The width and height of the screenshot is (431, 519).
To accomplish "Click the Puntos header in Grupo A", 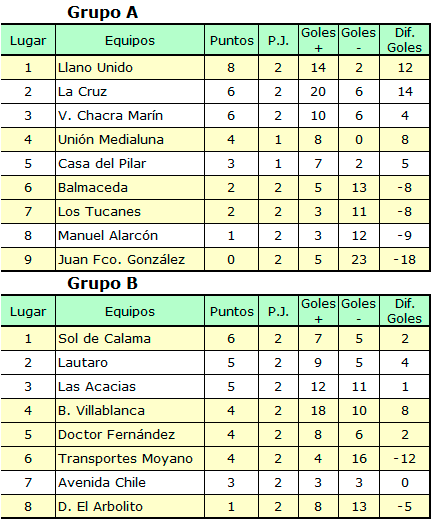I will pyautogui.click(x=232, y=41).
